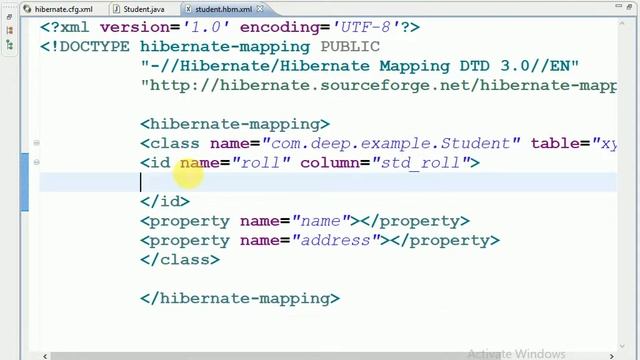640x360 pixels.
Task: Click the opening hibernate-mapping tag
Action: (x=235, y=124)
